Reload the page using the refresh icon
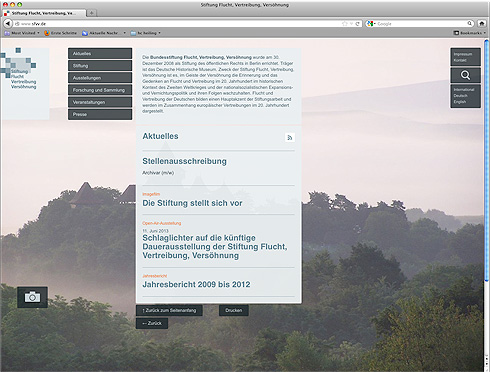Viewport: 490px width, 372px height. click(x=357, y=24)
